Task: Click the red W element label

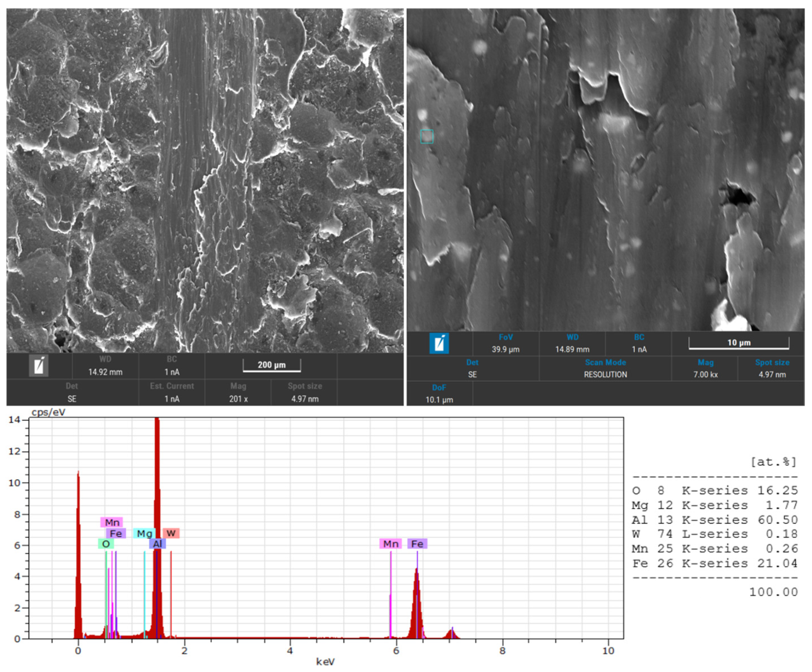Action: 171,533
